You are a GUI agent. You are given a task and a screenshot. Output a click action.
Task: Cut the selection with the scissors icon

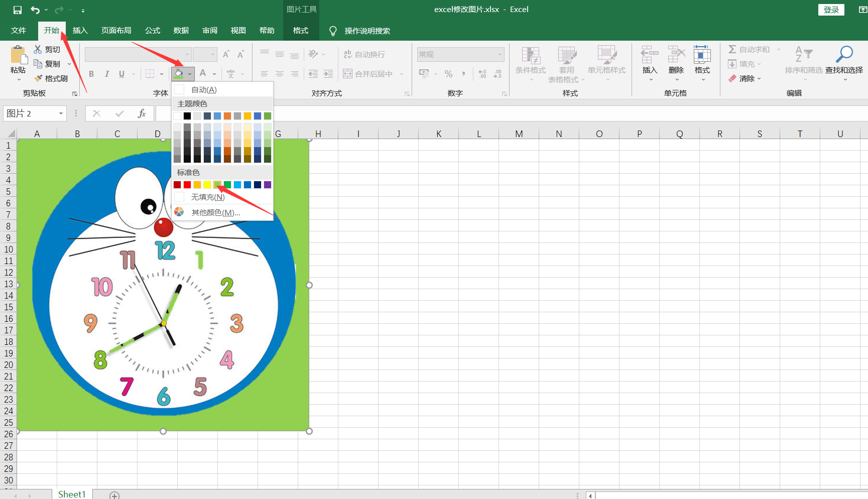pyautogui.click(x=38, y=49)
